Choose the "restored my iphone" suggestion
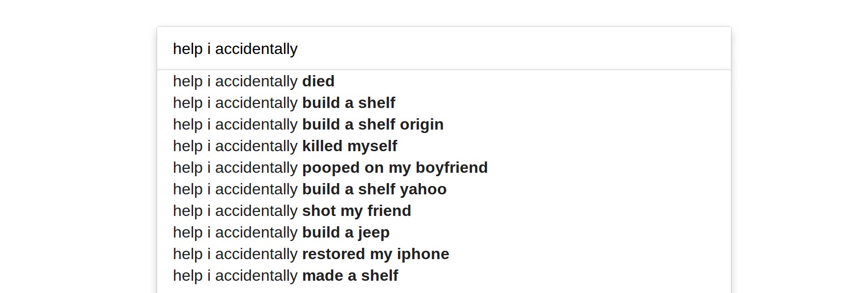The image size is (868, 293). point(311,254)
